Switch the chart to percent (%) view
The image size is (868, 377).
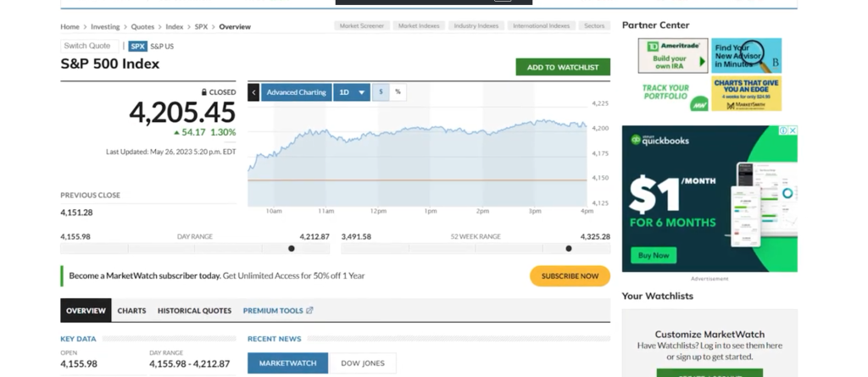(x=398, y=92)
